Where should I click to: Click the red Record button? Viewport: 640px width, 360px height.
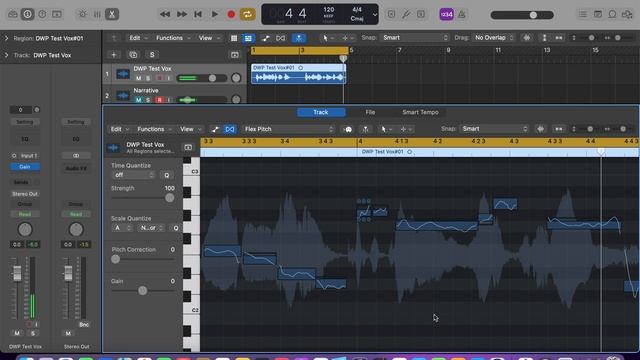tap(231, 14)
